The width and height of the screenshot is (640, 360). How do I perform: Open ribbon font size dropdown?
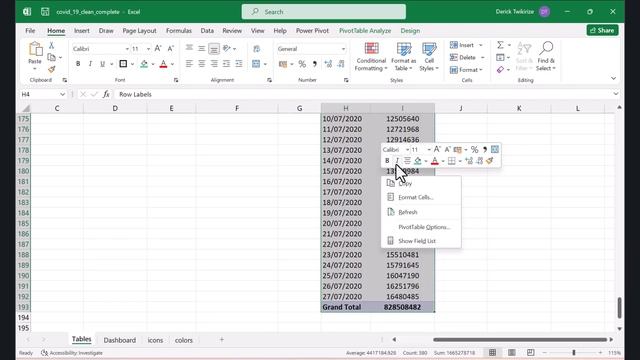tap(148, 49)
